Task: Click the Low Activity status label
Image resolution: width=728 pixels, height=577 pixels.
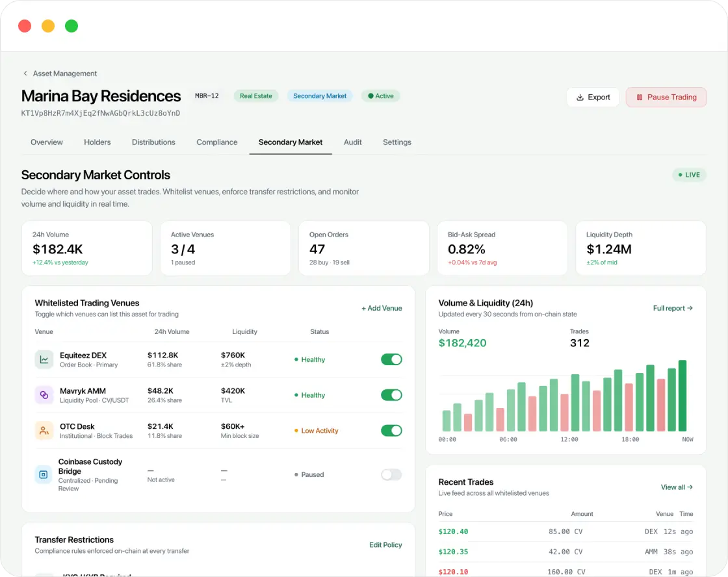Action: point(319,431)
